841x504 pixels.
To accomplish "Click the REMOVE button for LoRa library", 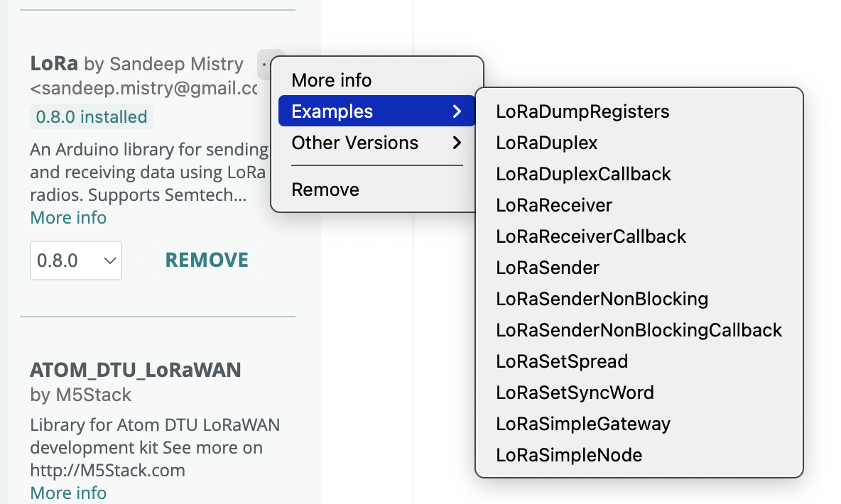I will pyautogui.click(x=207, y=260).
